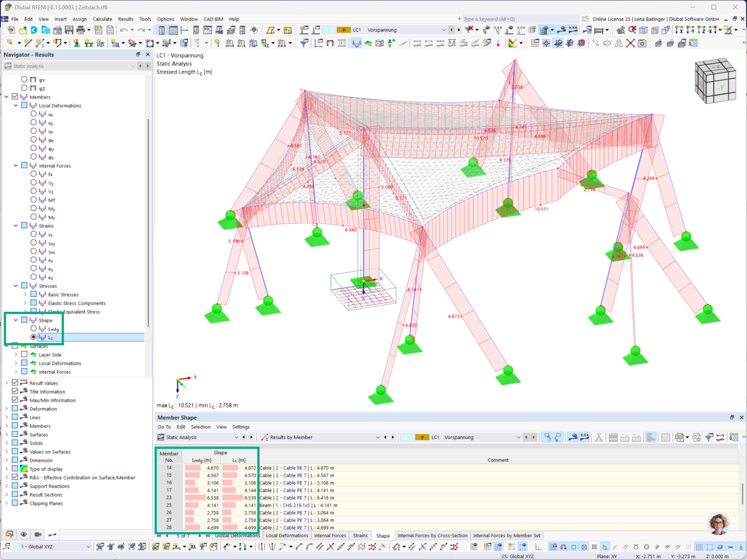Image resolution: width=747 pixels, height=560 pixels.
Task: Click the red X delete icon in second toolbar
Action: [630, 43]
